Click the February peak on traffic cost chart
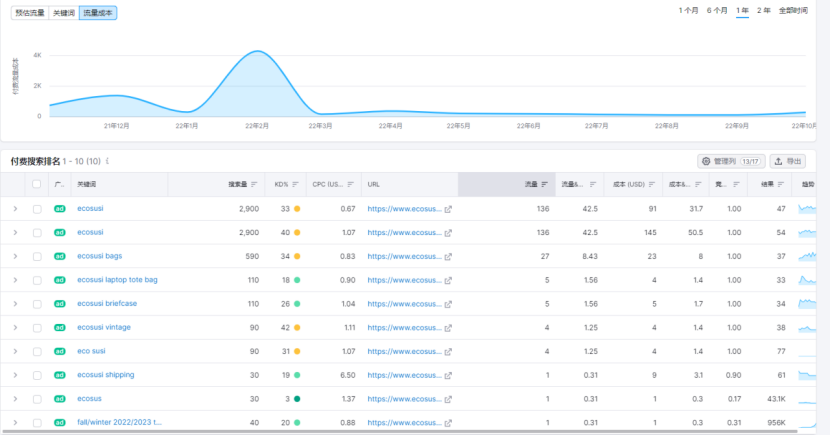This screenshot has height=435, width=831. tap(259, 52)
